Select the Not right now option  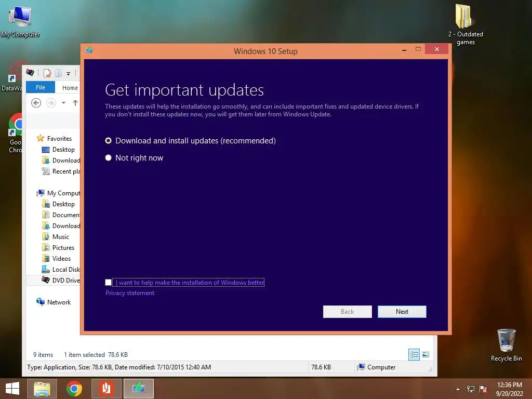click(x=134, y=158)
